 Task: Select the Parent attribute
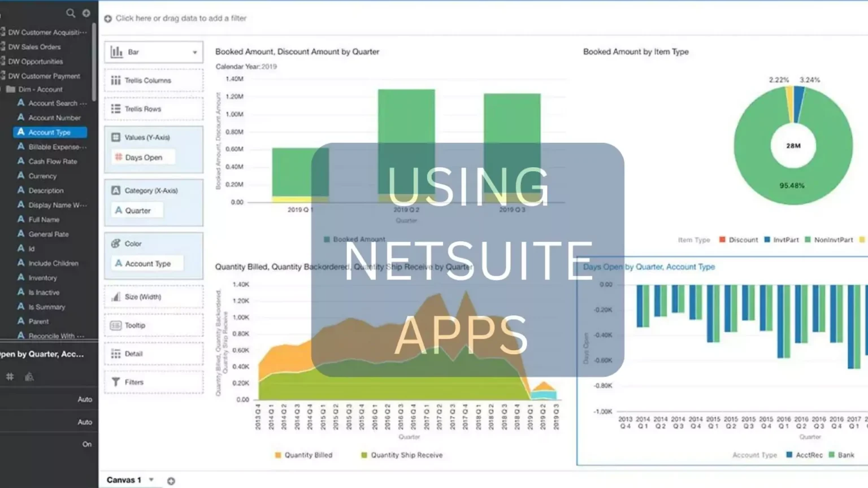[x=38, y=321]
